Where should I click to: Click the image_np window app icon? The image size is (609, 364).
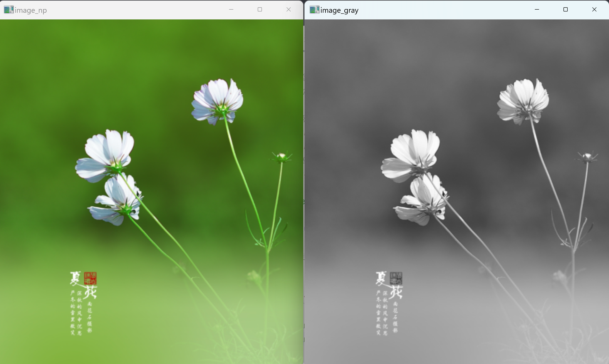[x=9, y=10]
